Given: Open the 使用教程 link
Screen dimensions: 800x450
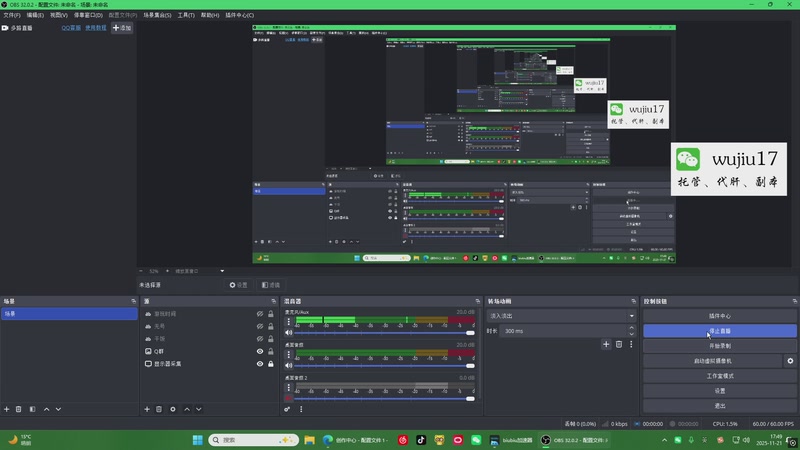Looking at the screenshot, I should pos(95,28).
